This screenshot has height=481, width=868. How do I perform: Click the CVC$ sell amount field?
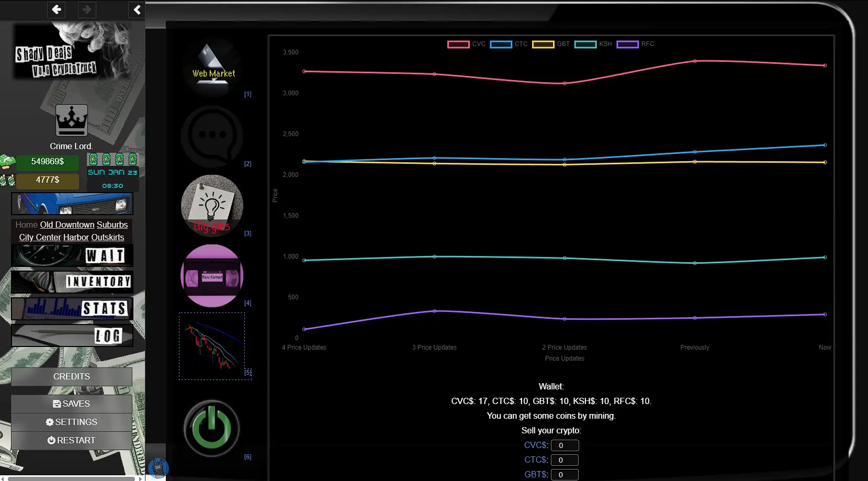point(565,445)
